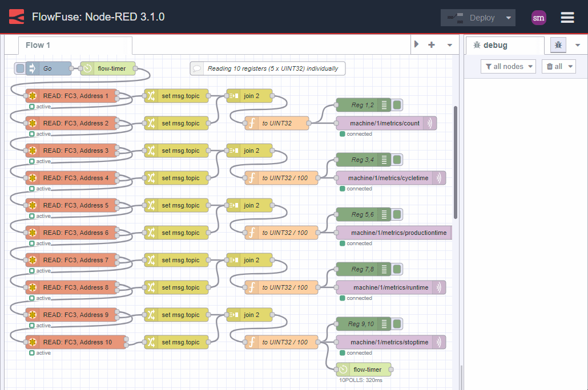Open the debug clear "all" dropdown
Viewport: 588px width, 390px height.
pos(558,66)
